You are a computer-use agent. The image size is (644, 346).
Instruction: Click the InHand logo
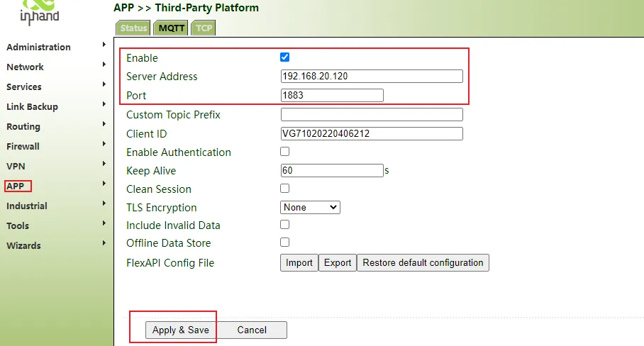[x=40, y=12]
